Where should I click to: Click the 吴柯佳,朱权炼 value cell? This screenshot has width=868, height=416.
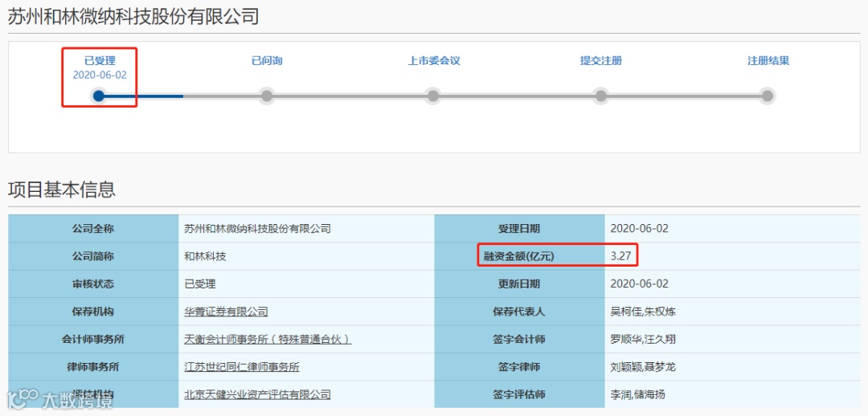[x=733, y=312]
